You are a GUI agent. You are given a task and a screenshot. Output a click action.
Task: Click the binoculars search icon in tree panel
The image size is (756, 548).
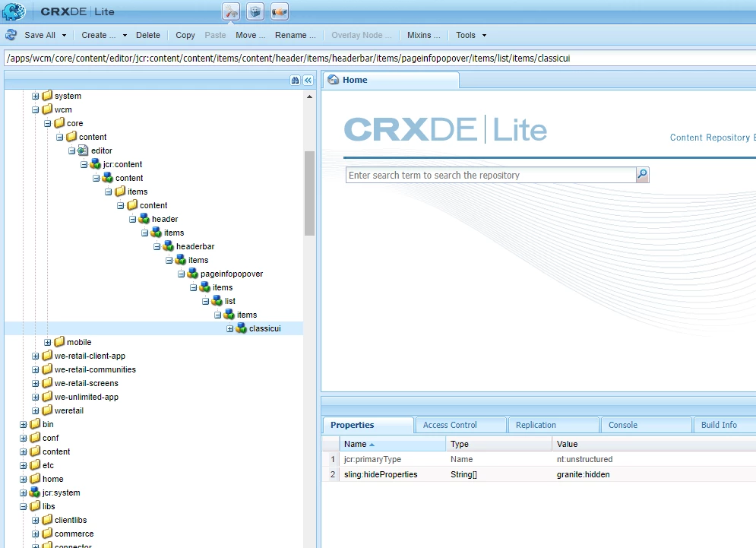coord(295,80)
